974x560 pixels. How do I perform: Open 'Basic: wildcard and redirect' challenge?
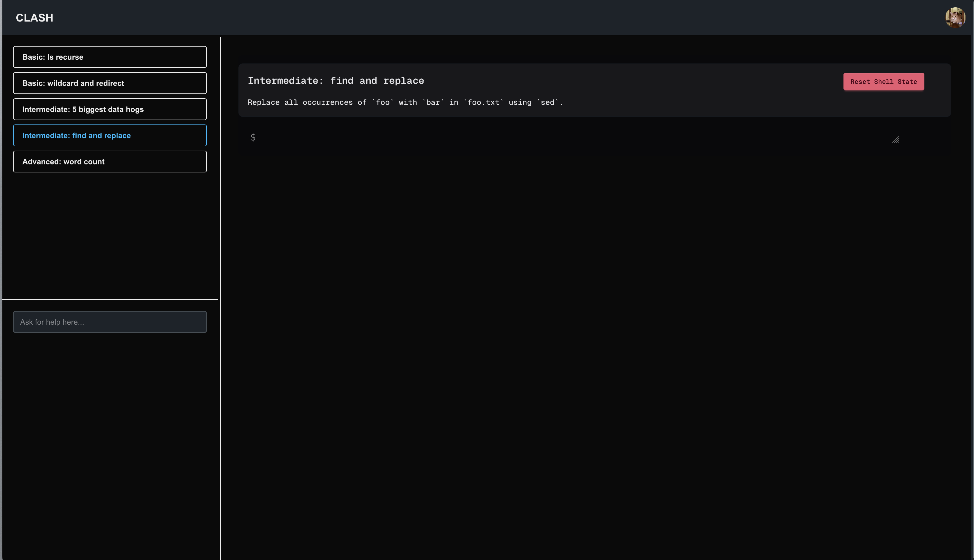110,83
